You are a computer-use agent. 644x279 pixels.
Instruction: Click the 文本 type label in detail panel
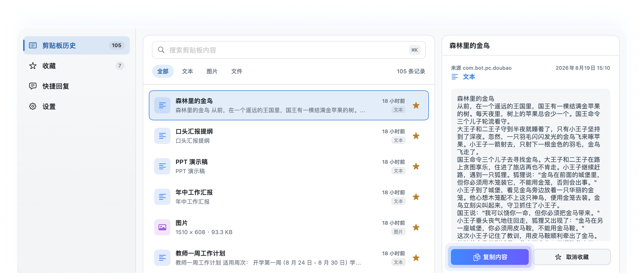point(469,76)
